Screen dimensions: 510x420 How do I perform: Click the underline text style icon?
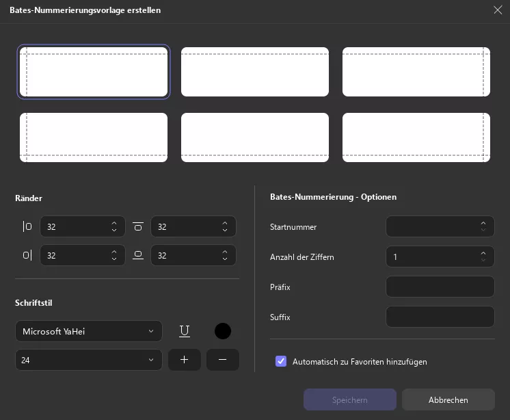[185, 331]
